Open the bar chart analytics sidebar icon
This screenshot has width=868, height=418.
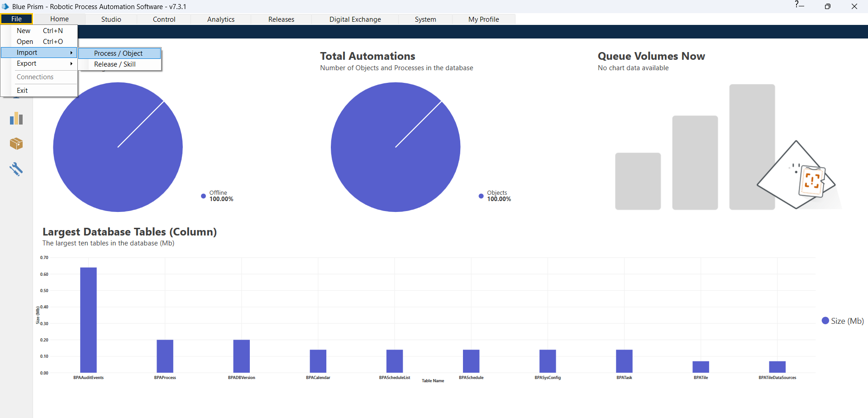coord(16,119)
